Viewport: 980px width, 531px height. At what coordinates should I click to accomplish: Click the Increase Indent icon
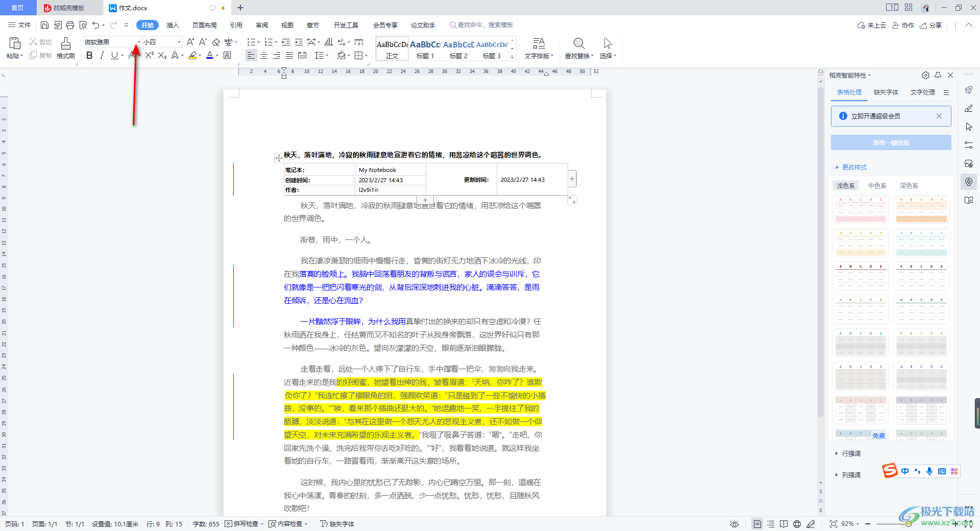(299, 42)
